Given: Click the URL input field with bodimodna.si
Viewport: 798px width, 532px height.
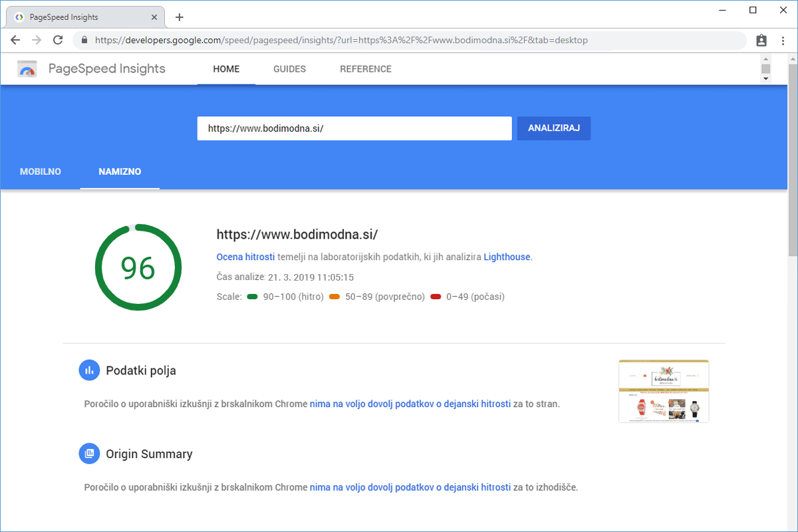Looking at the screenshot, I should (x=354, y=128).
